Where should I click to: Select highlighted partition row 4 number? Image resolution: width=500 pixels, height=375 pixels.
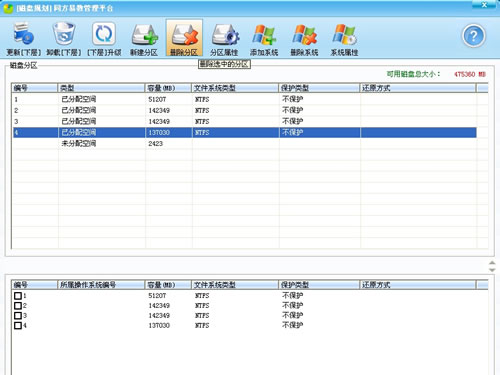[x=16, y=132]
